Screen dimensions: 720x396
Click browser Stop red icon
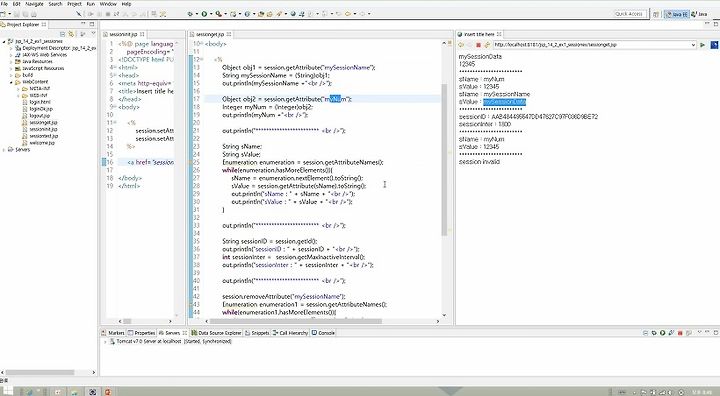coord(478,45)
